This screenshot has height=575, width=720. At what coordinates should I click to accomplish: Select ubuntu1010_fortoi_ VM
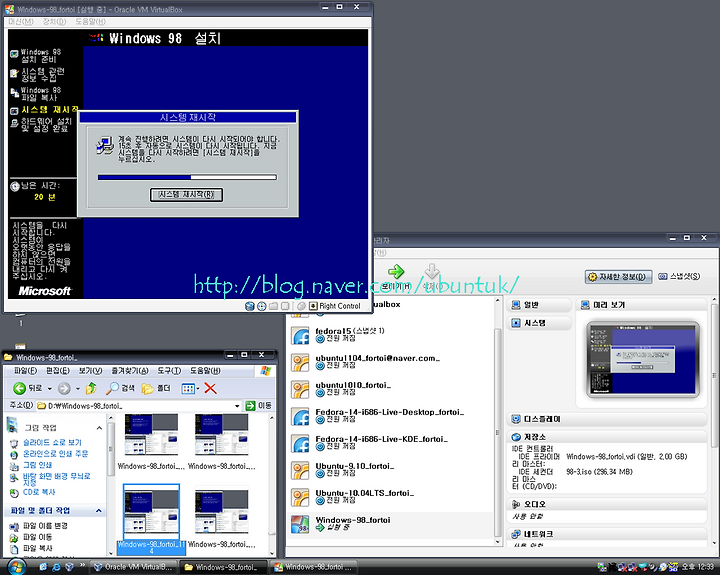390,389
